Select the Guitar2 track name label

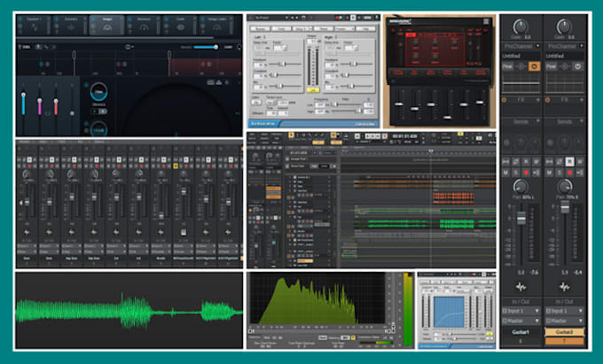click(x=564, y=332)
